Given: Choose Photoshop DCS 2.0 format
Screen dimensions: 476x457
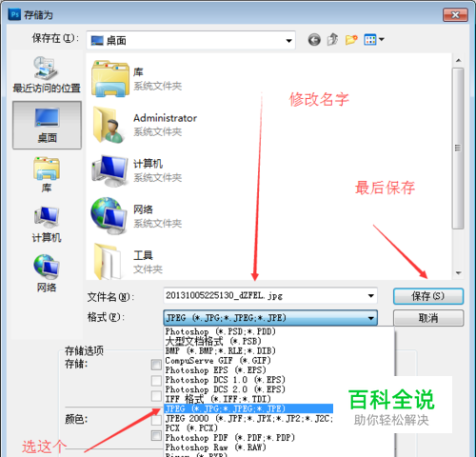Looking at the screenshot, I should click(x=225, y=389).
